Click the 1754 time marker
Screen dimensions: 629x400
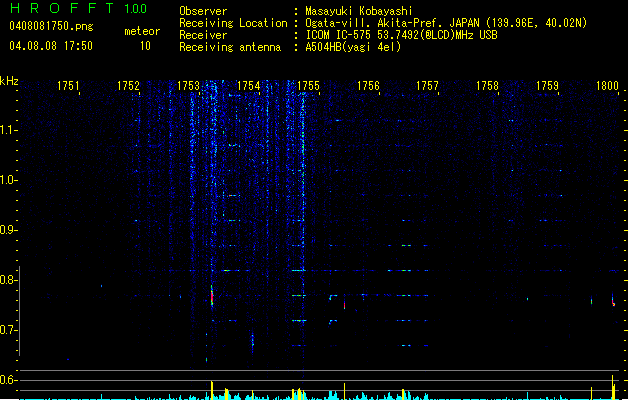coord(248,86)
